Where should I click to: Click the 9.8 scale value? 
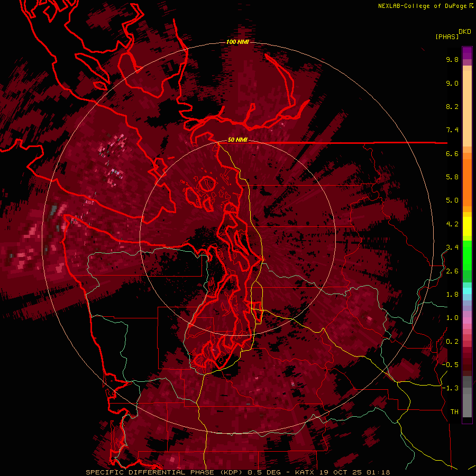tap(452, 59)
